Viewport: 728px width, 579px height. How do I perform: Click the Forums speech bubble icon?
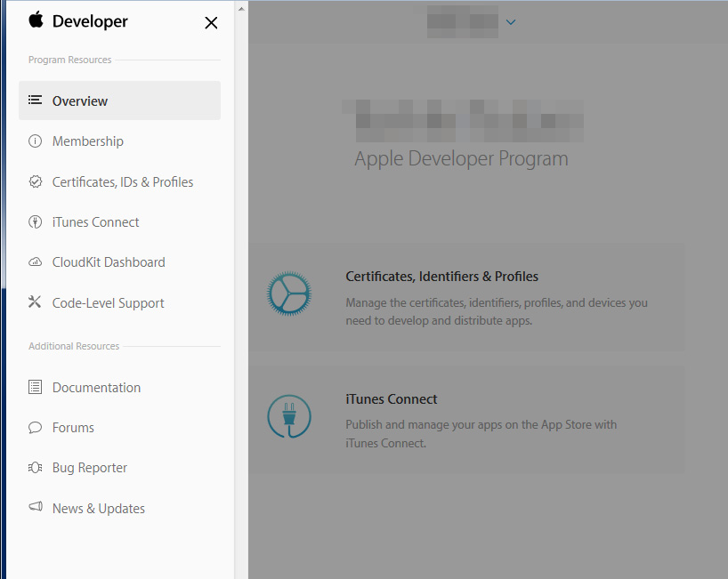pos(36,427)
